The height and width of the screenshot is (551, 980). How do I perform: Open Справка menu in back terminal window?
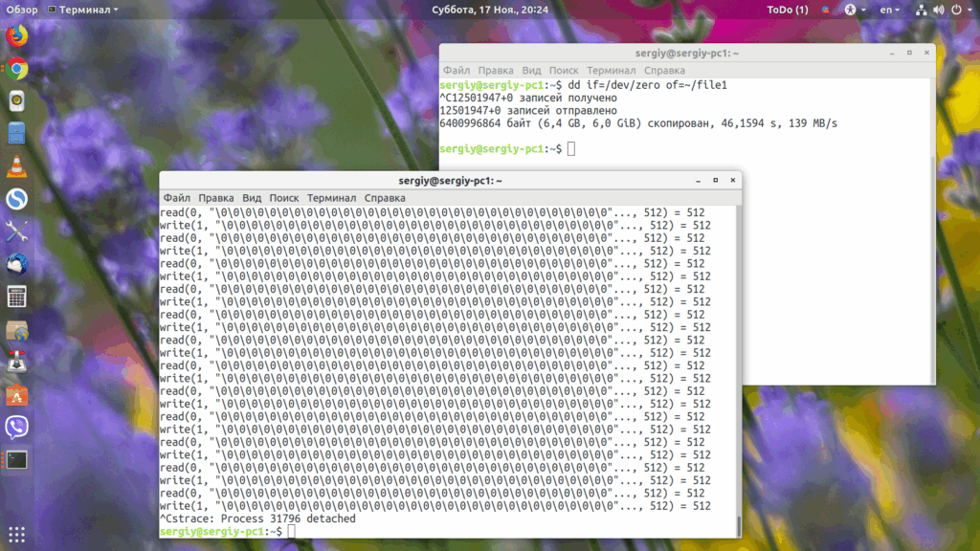[x=664, y=71]
